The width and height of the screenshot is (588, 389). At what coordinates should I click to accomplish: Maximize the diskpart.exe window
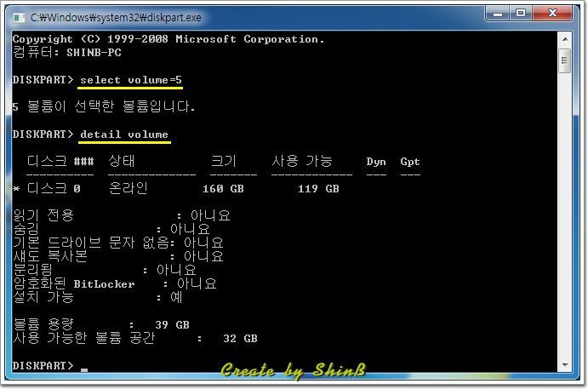pos(521,14)
